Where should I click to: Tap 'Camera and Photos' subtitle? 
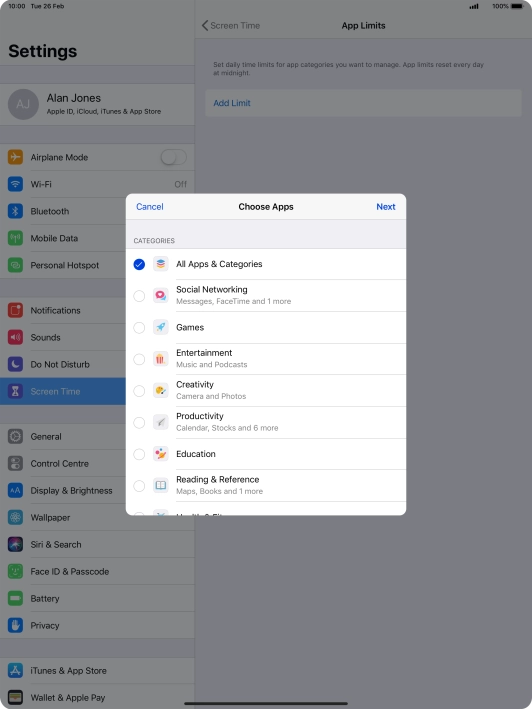tap(211, 396)
